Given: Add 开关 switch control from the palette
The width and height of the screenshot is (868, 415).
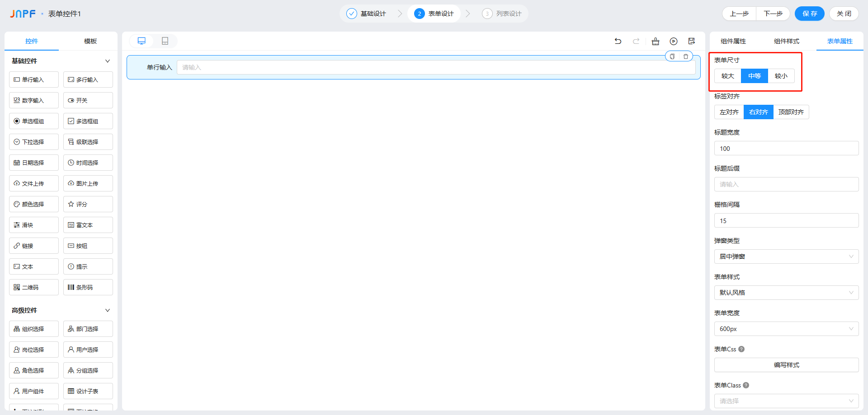Looking at the screenshot, I should [88, 100].
